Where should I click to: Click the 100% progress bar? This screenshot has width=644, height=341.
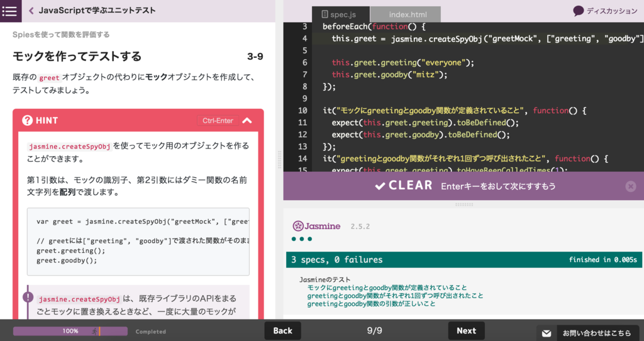[70, 331]
